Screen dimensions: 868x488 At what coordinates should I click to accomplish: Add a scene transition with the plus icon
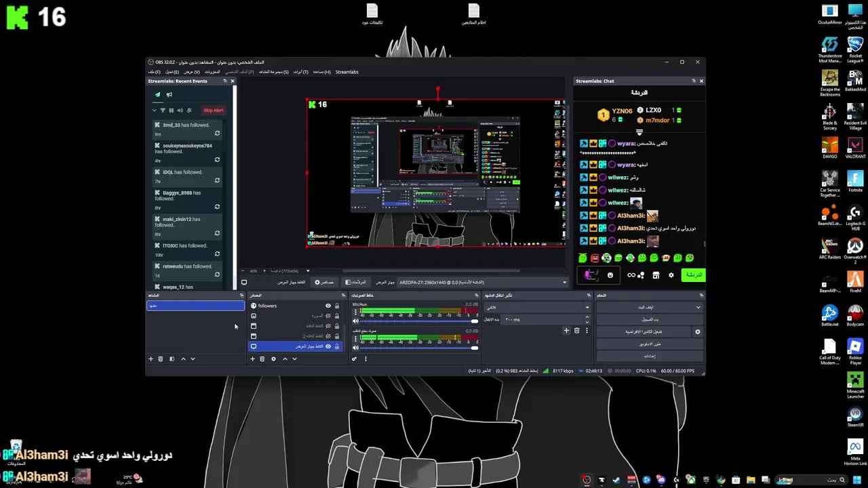(566, 331)
